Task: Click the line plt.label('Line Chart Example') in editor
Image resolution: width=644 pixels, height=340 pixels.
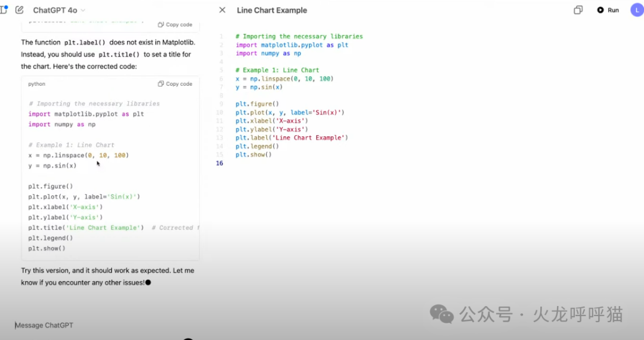Action: tap(292, 138)
